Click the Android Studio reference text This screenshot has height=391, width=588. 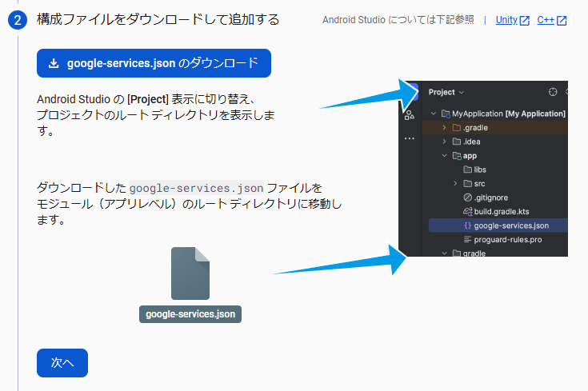(x=398, y=20)
